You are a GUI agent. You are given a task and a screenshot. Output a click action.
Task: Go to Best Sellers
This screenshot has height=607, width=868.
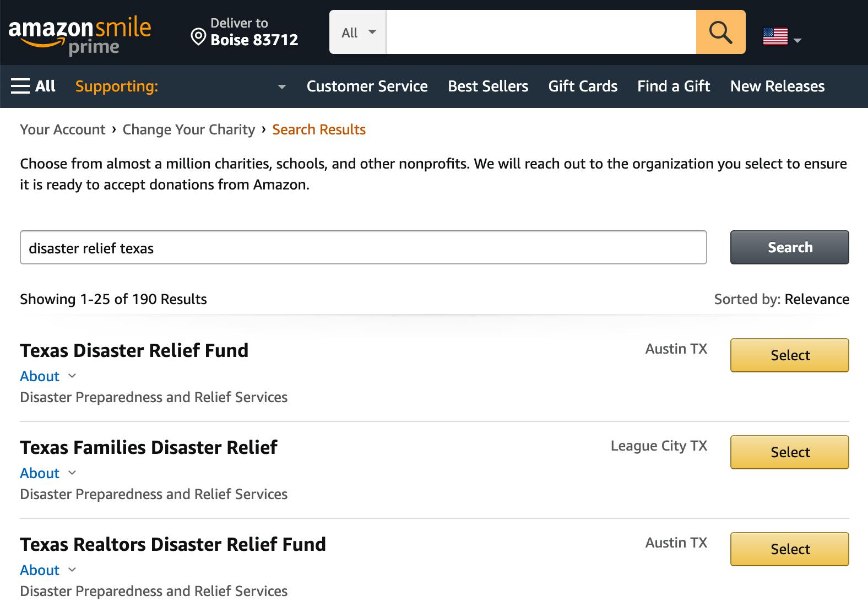488,86
